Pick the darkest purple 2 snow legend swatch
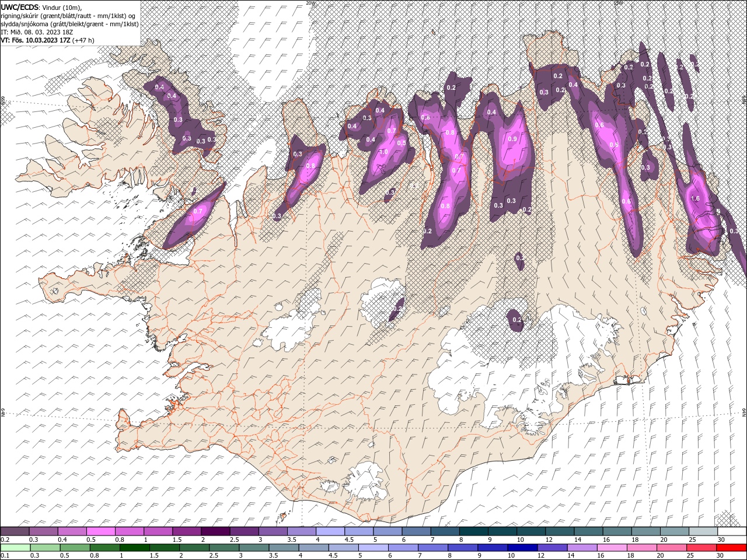The width and height of the screenshot is (747, 560). 215,531
